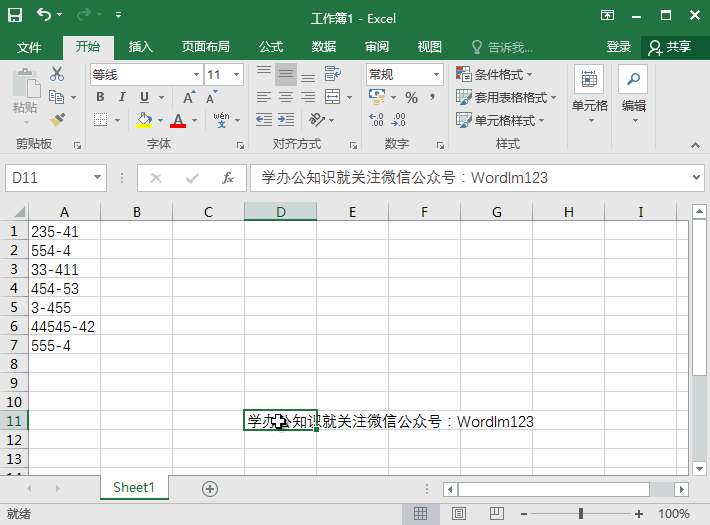
Task: Select Sheet1 tab
Action: [x=134, y=487]
